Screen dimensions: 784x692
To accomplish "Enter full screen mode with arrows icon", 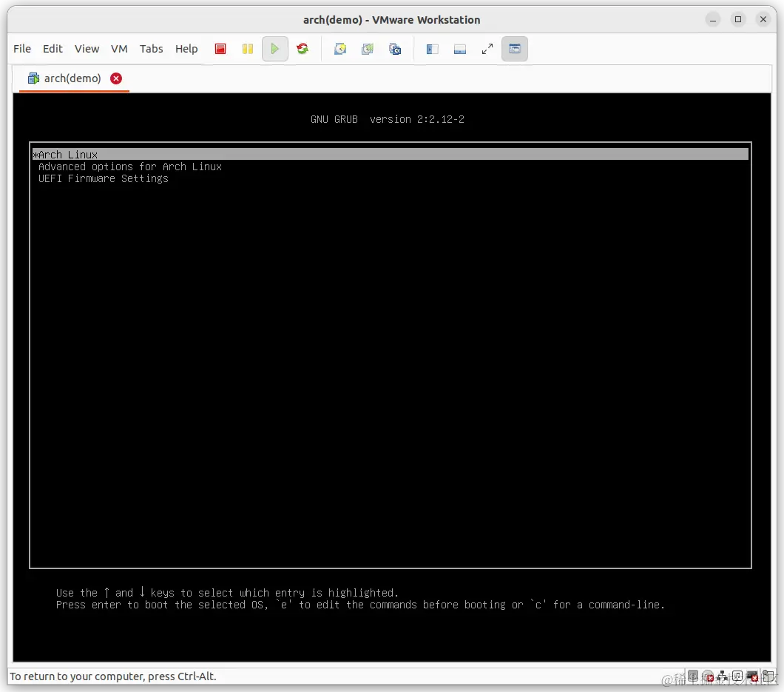I will [x=487, y=49].
